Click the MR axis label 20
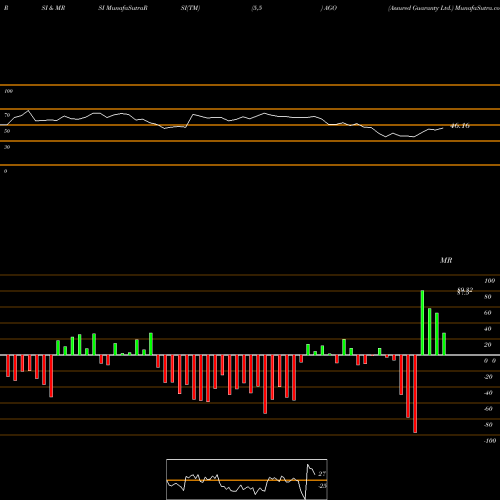Screen dimensions: 500x500 pyautogui.click(x=488, y=345)
